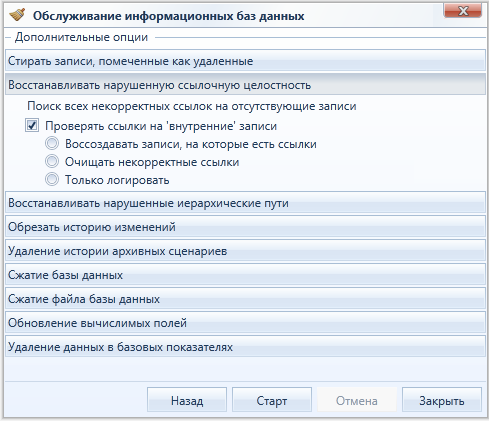Expand the 'Сжатие файла базы данных' section
Viewport: 489px width, 421px height.
click(245, 299)
